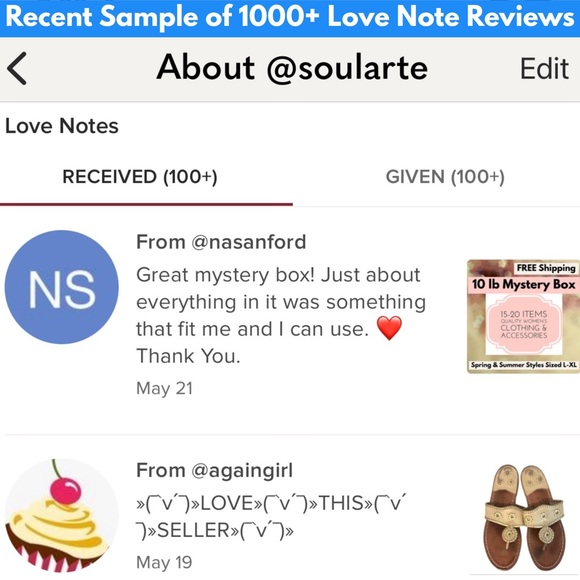Image resolution: width=580 pixels, height=580 pixels.
Task: Click the Great mystery box review text
Action: [x=281, y=316]
